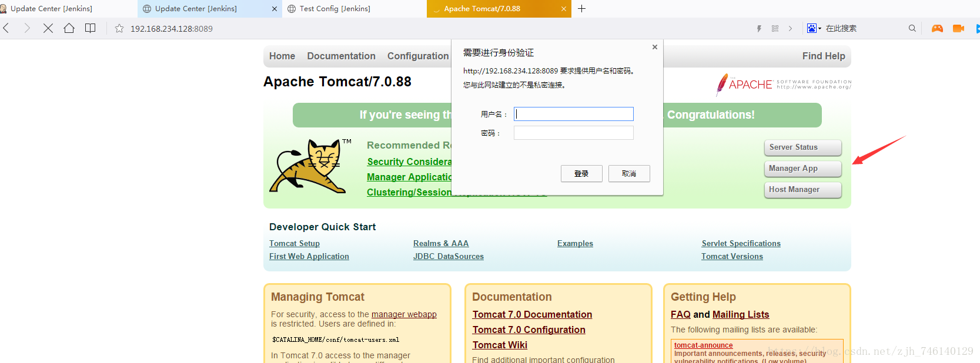The width and height of the screenshot is (980, 363).
Task: Open the Examples link
Action: (x=575, y=243)
